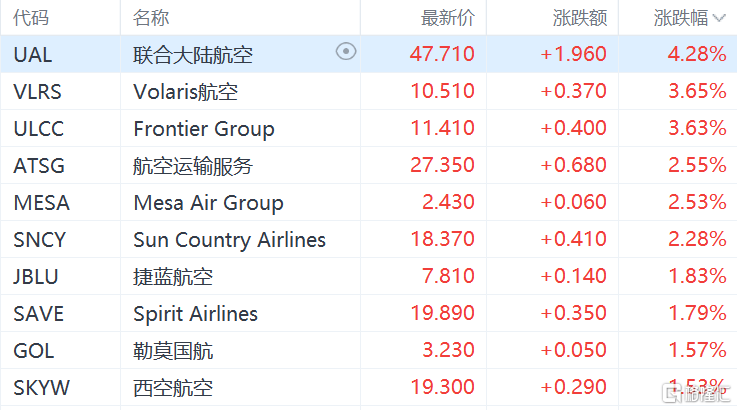Click the 名称 column header
The image size is (737, 410).
[x=151, y=18]
